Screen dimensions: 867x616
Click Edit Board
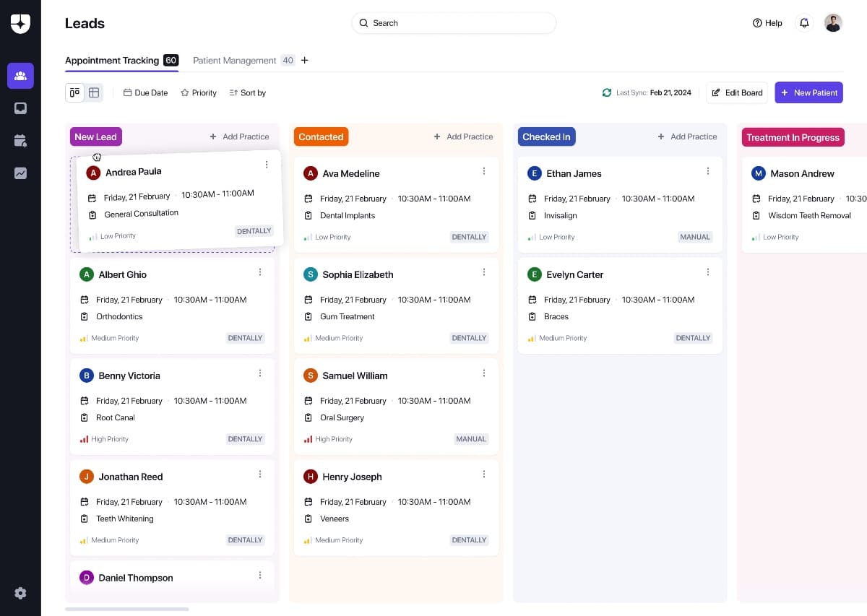pyautogui.click(x=736, y=92)
